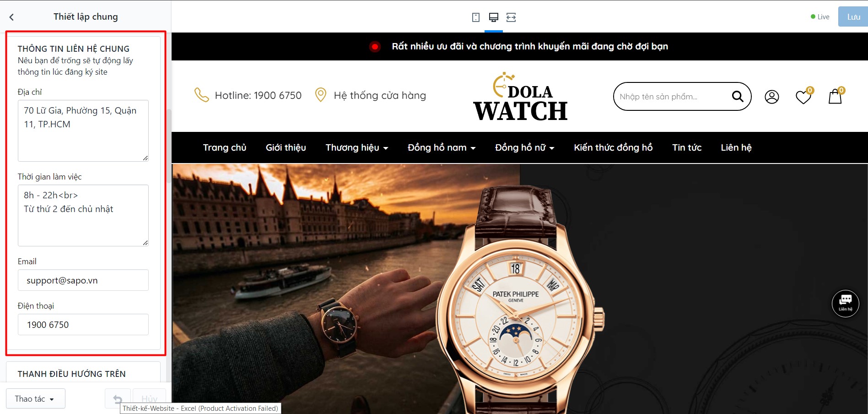Click the Thời gian làm việc text area

(83, 215)
